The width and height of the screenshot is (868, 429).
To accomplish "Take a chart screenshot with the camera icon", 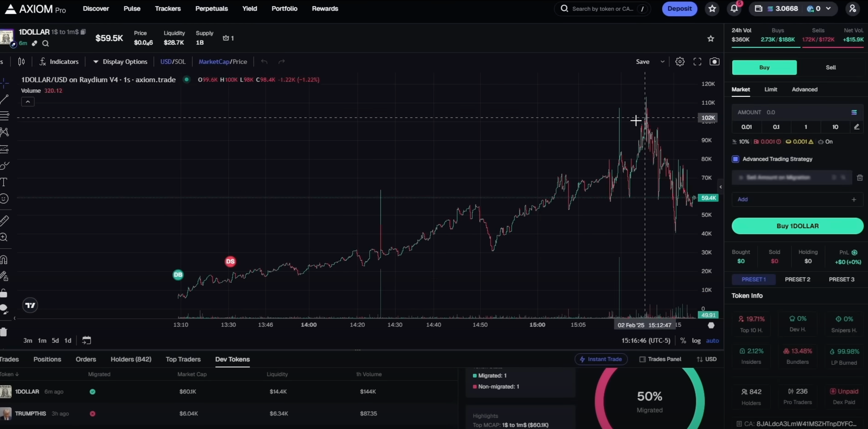I will (714, 61).
